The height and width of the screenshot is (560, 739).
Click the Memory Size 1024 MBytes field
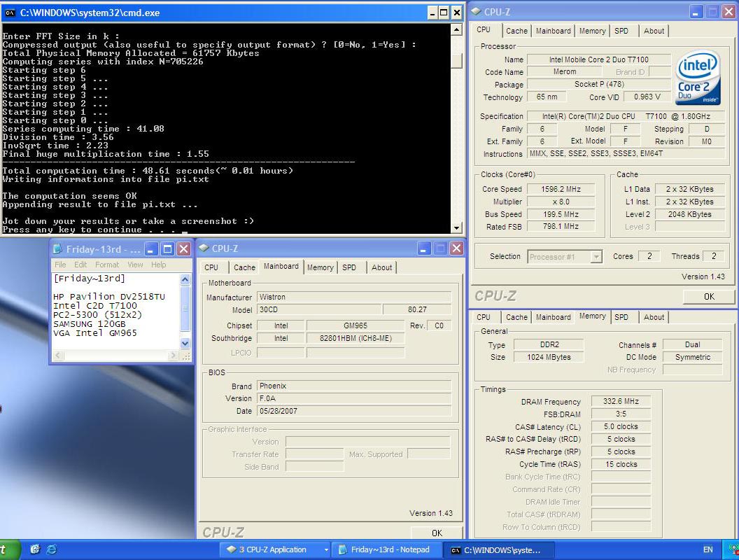(549, 357)
